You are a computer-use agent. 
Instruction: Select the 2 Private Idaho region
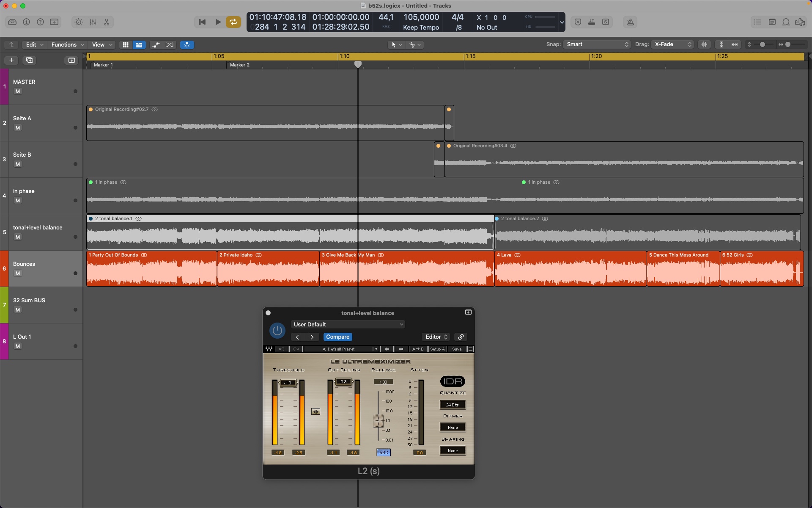click(x=268, y=268)
